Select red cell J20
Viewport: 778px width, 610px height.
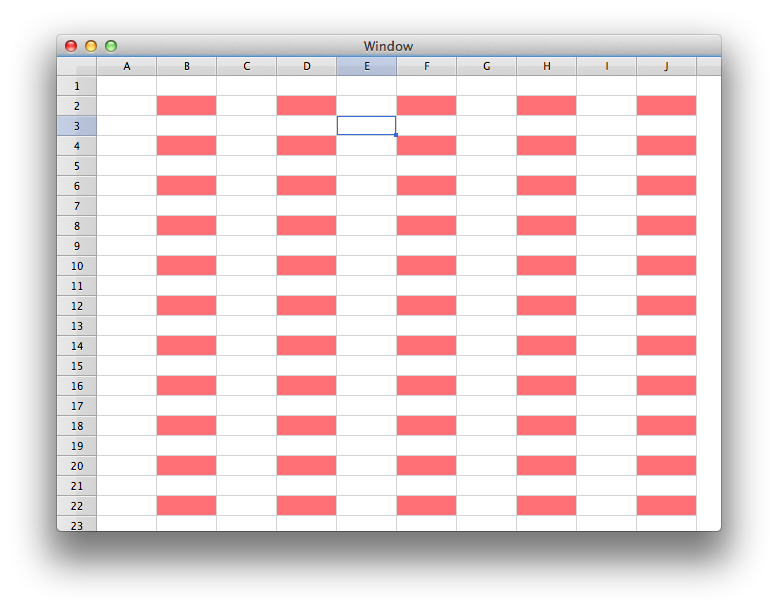pos(667,466)
